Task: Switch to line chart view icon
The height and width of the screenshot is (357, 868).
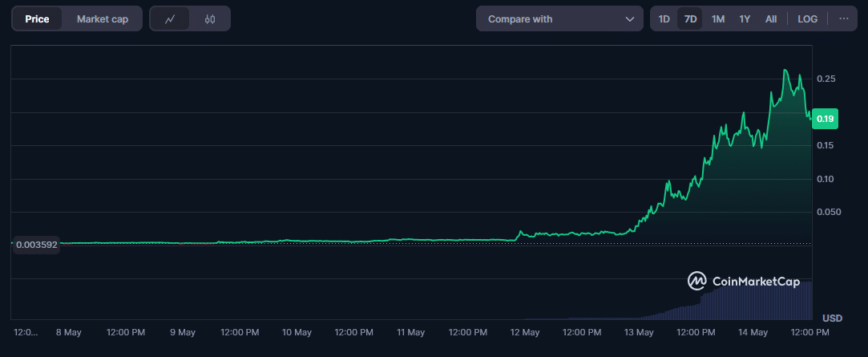Action: coord(170,19)
